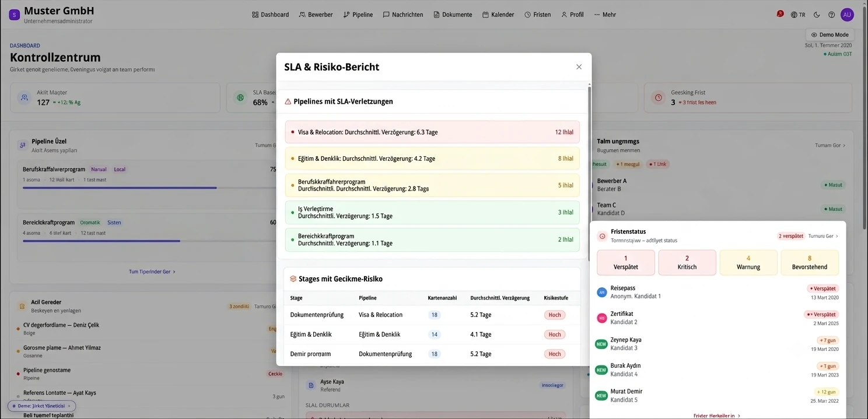The image size is (868, 419).
Task: Click the layers icon beside Stages mit Gecikme-Risiko
Action: (293, 279)
